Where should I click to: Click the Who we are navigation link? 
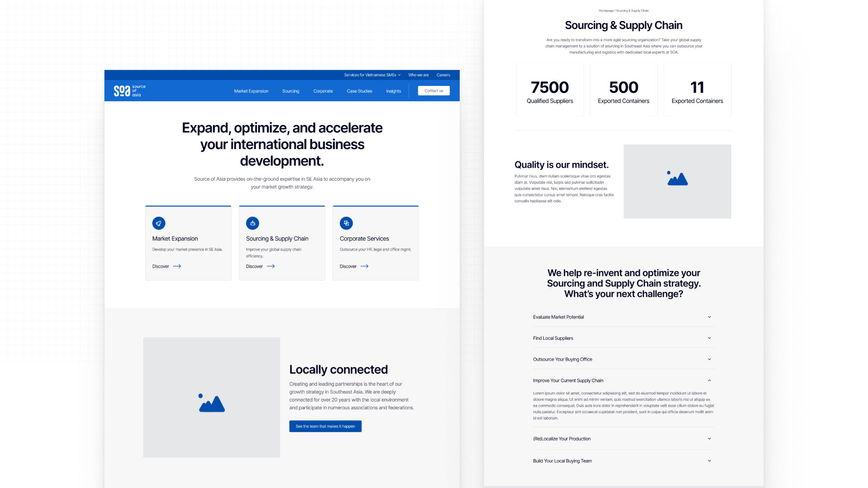(x=417, y=75)
